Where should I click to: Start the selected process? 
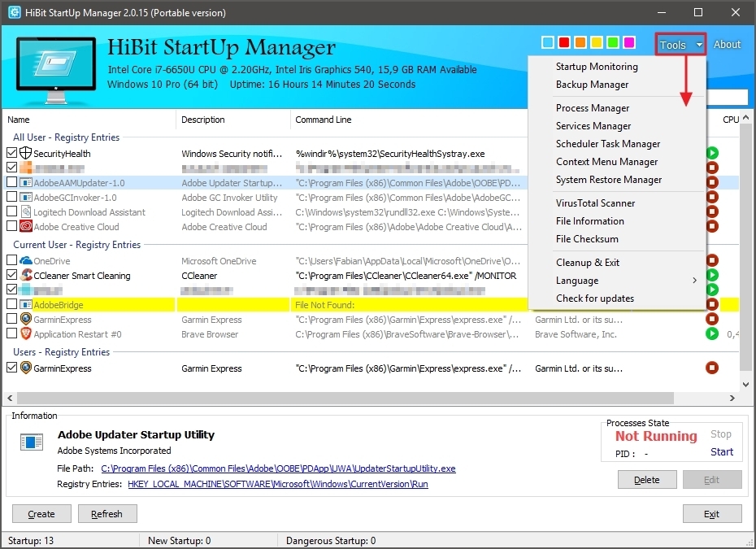[x=722, y=452]
